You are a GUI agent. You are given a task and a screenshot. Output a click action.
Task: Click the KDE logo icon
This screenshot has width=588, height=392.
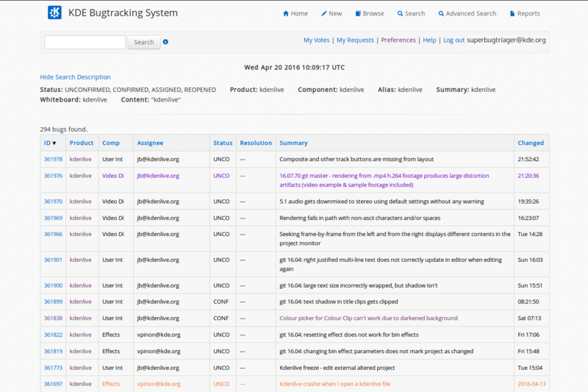[x=54, y=13]
